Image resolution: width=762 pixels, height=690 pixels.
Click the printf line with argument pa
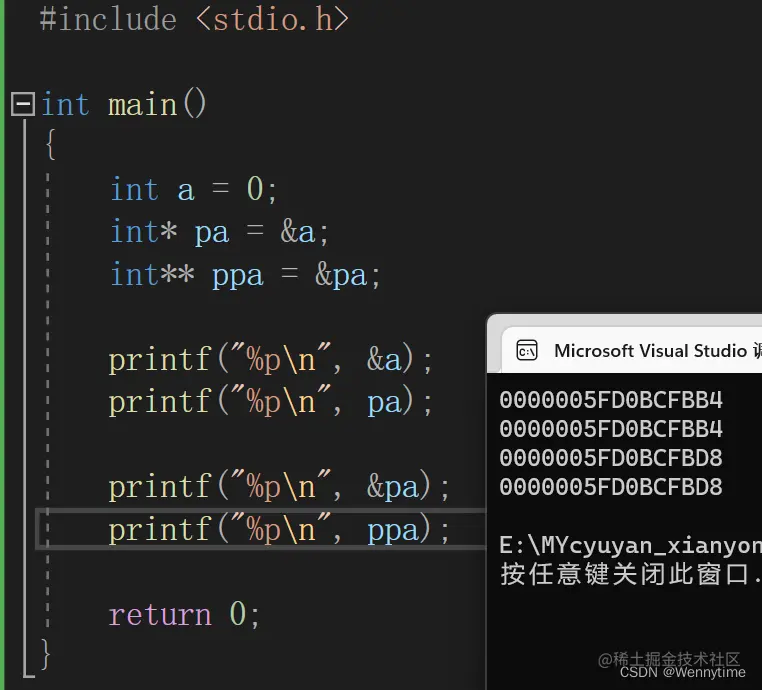click(x=270, y=402)
